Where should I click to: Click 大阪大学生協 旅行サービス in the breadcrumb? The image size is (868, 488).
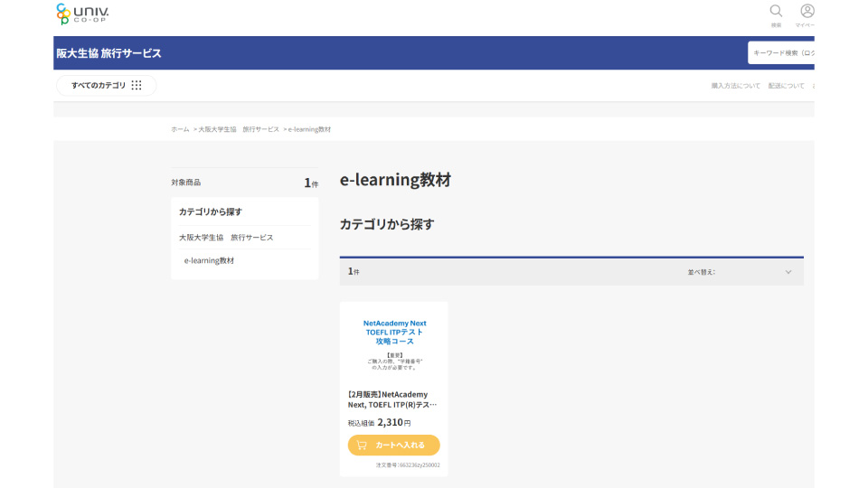pyautogui.click(x=239, y=129)
